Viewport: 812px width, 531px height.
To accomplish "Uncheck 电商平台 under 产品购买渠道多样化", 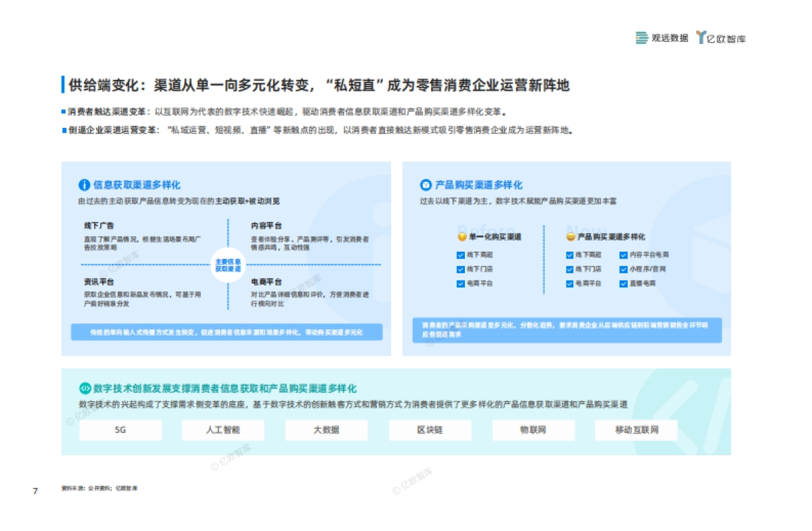I will pos(568,284).
